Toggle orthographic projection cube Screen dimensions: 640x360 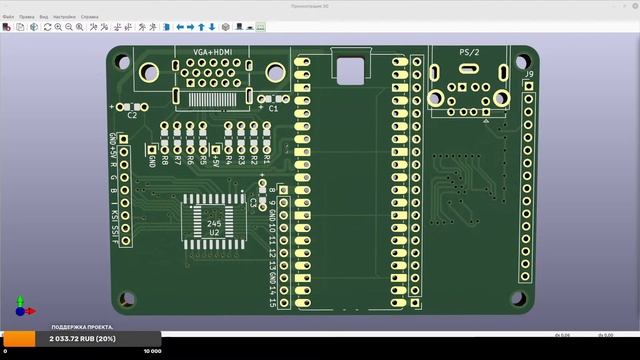click(x=226, y=27)
